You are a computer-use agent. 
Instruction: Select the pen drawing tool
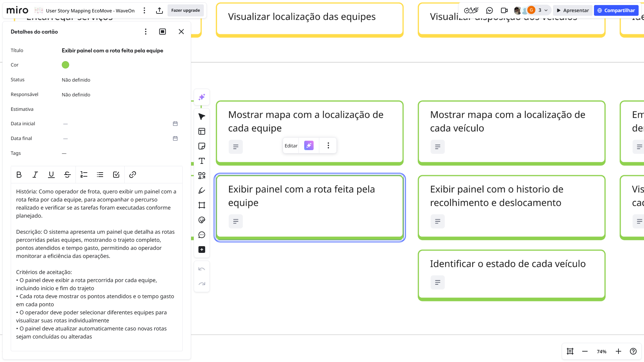pos(202,190)
